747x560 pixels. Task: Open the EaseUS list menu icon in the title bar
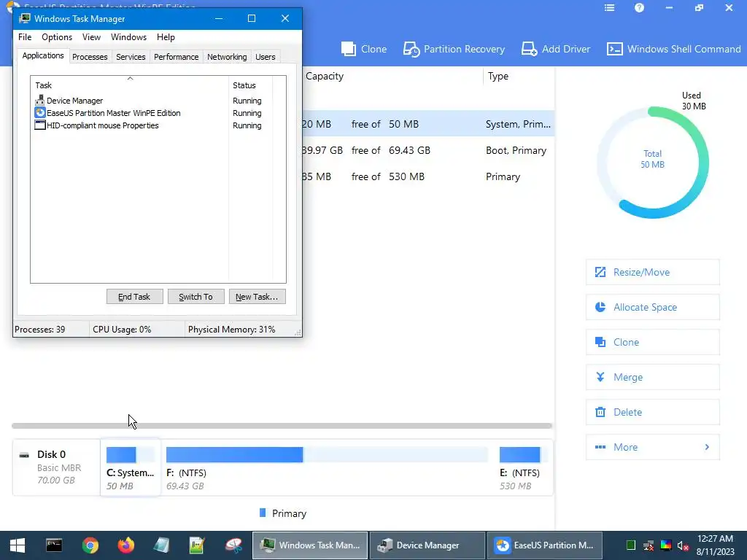(609, 7)
